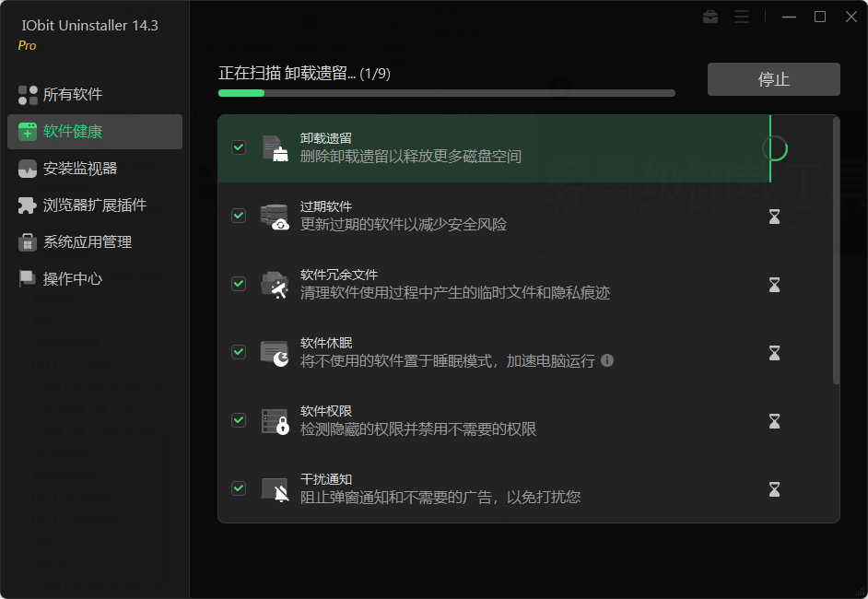Click the scan list vertical scrollbar
The width and height of the screenshot is (868, 599).
pyautogui.click(x=836, y=251)
